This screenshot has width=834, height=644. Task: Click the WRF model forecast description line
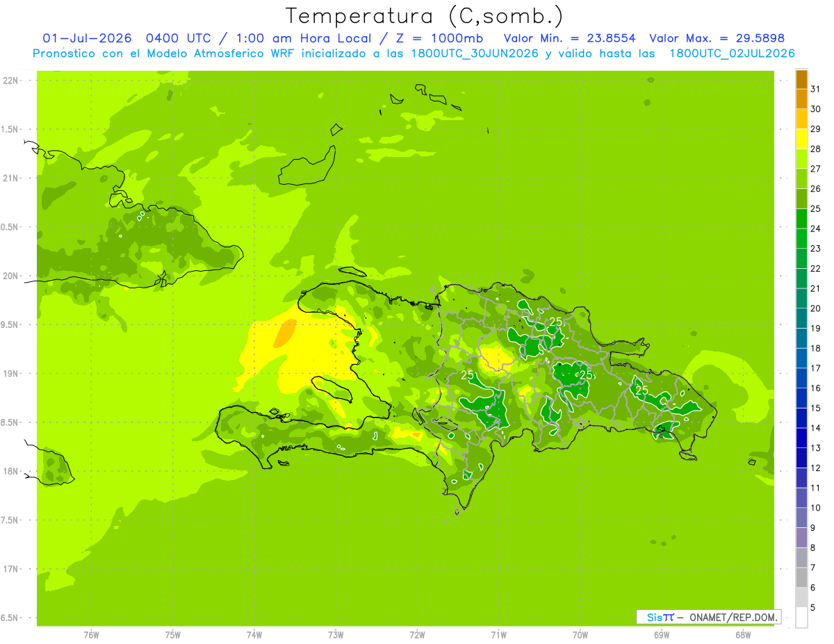(414, 53)
